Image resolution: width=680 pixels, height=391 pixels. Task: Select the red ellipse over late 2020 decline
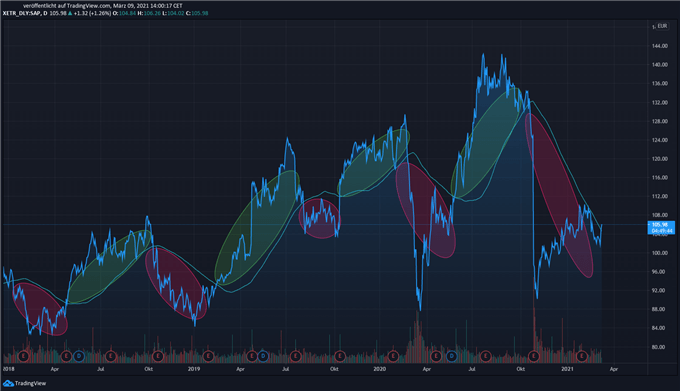point(559,195)
